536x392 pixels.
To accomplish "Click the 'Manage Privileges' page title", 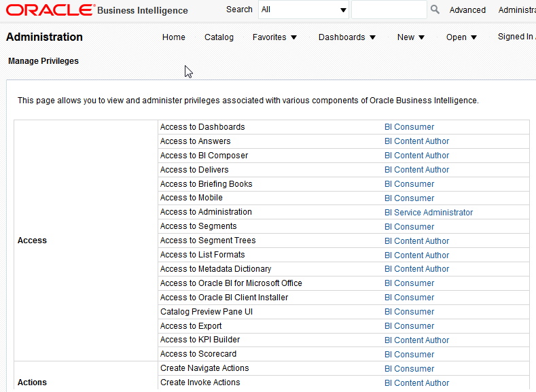I will (43, 61).
